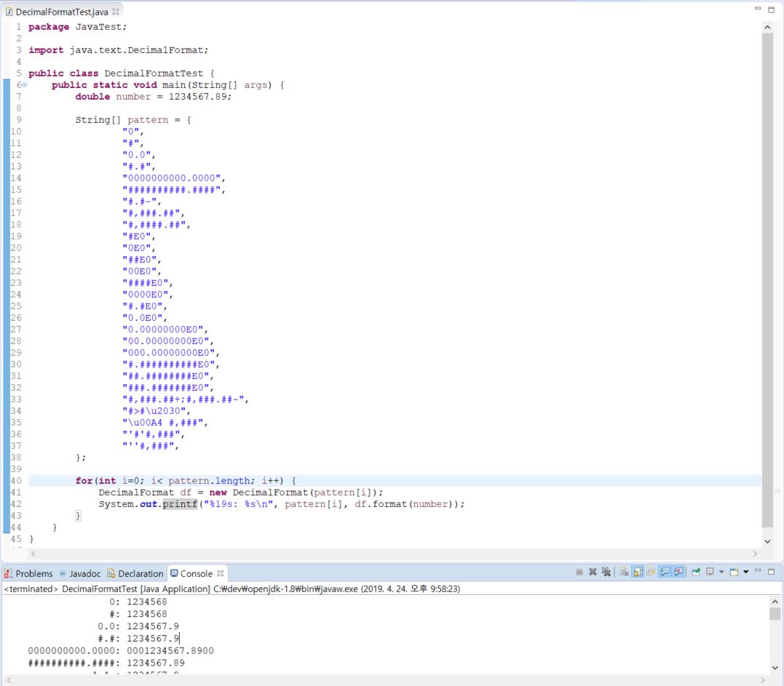Collapse the main method fold at line 6
The width and height of the screenshot is (784, 686).
(25, 85)
